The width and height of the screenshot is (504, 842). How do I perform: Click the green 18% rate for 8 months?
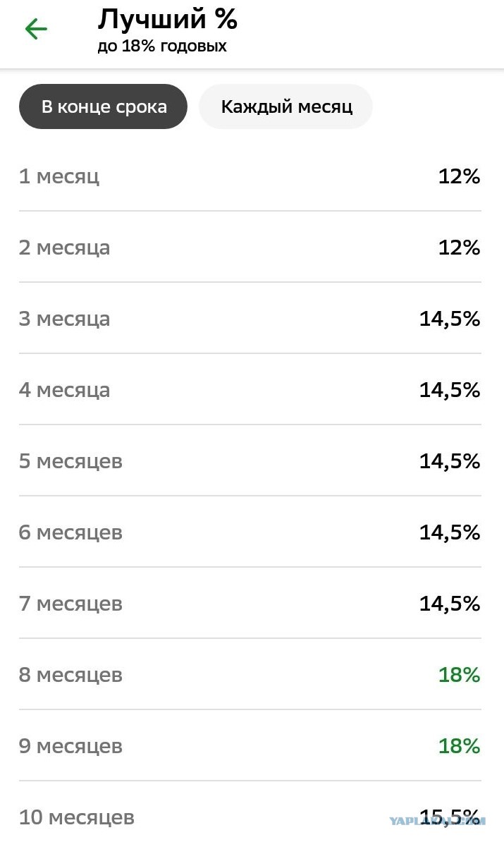[x=459, y=675]
